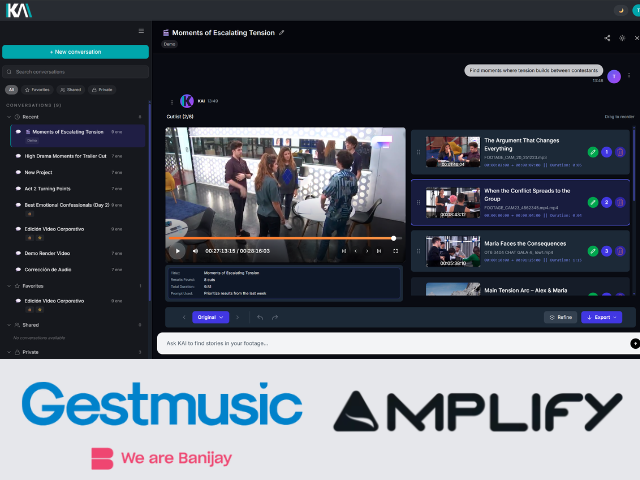The height and width of the screenshot is (480, 640).
Task: Expand the Private section
Action: (9, 352)
